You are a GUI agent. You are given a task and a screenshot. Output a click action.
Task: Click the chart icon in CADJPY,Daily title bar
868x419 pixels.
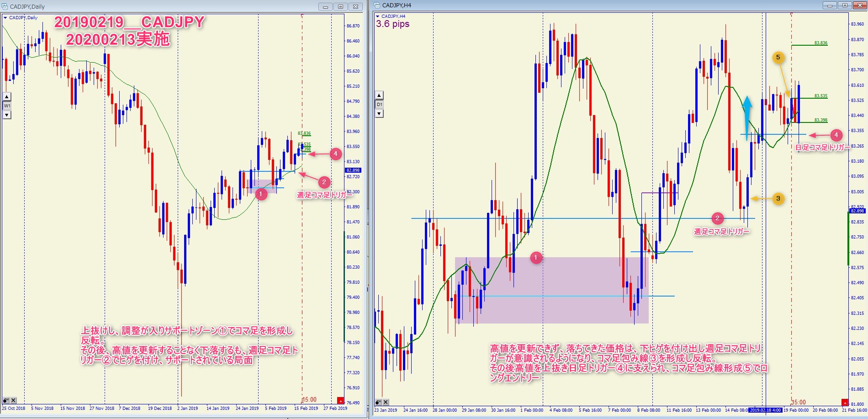(5, 7)
